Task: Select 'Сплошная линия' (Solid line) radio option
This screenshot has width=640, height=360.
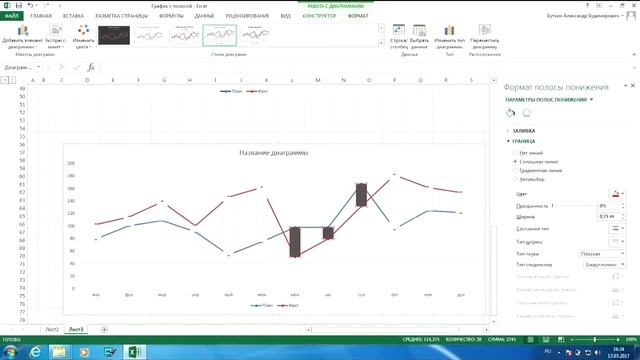Action: 515,162
